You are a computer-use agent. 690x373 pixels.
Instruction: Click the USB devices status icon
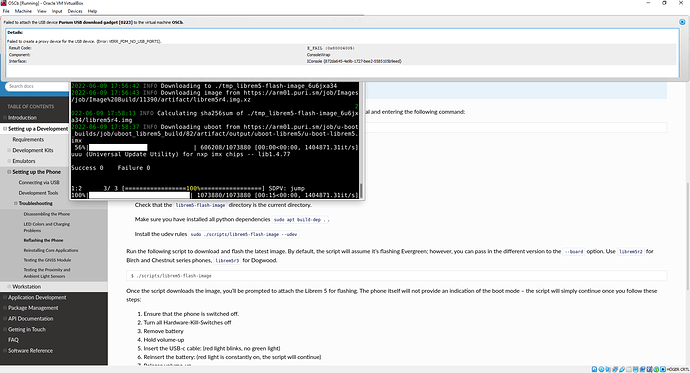point(622,369)
